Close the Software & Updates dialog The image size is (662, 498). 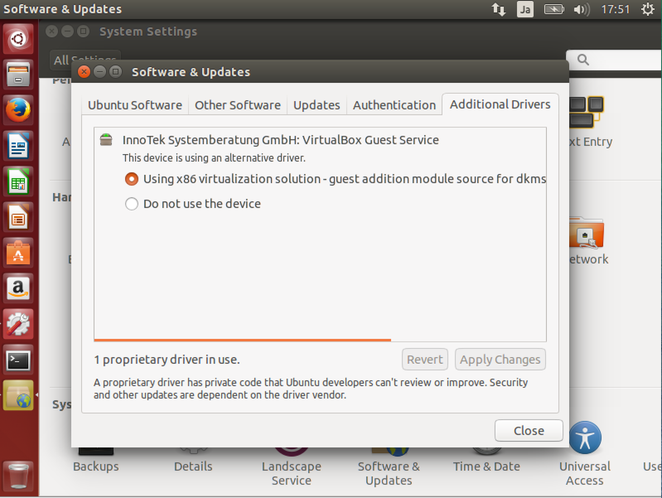(529, 430)
